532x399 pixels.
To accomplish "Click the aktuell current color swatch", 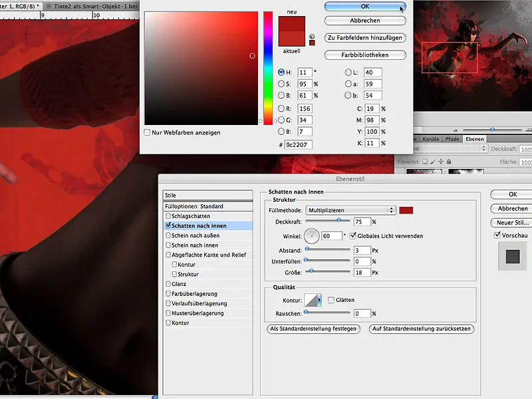I will tap(292, 39).
